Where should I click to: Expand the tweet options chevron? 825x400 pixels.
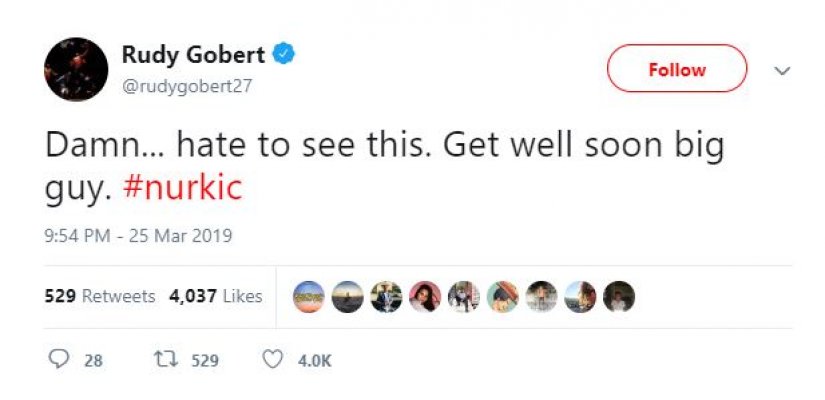pos(783,71)
